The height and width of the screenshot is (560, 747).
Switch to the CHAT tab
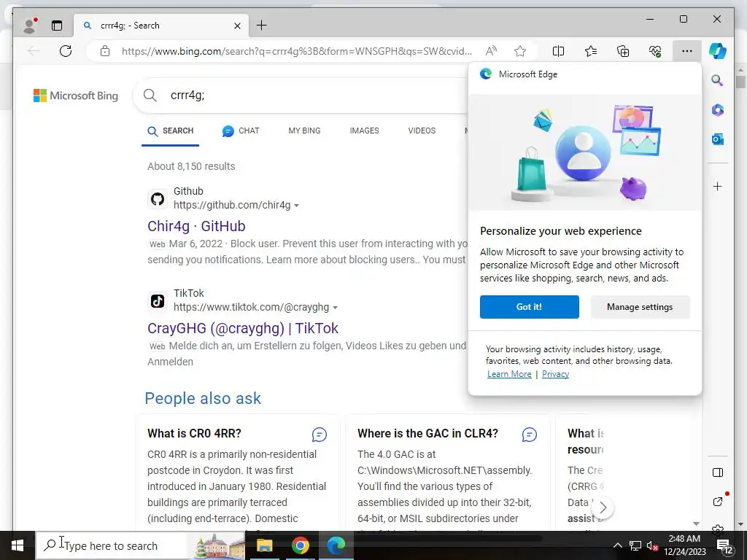point(241,131)
